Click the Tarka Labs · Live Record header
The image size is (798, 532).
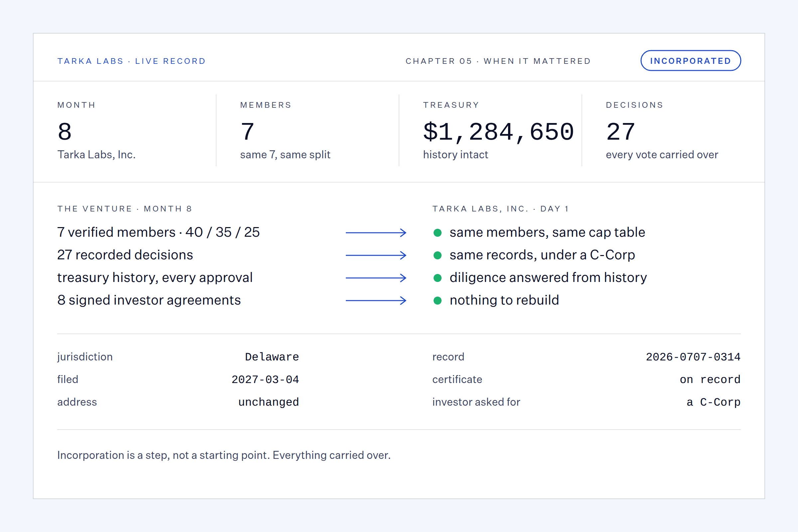coord(131,61)
